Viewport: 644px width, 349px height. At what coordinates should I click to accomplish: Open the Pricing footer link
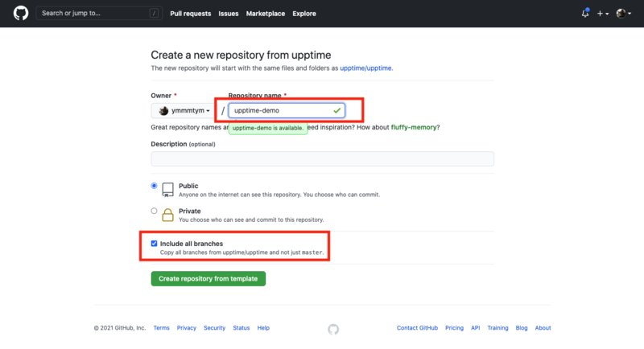click(x=454, y=328)
